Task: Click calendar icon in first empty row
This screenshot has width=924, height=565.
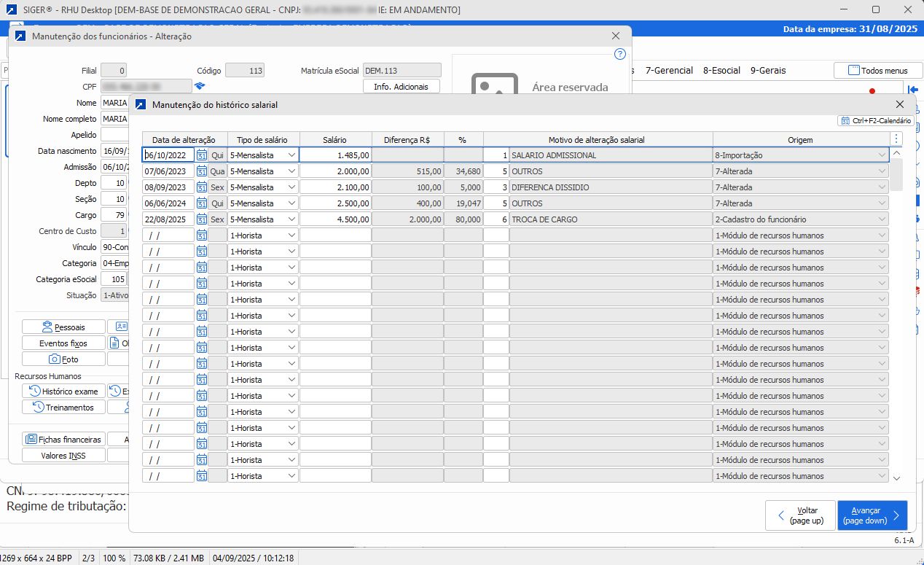Action: (202, 235)
